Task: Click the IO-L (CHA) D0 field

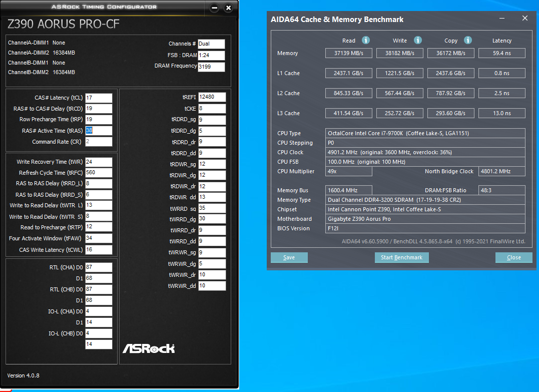Action: point(99,311)
